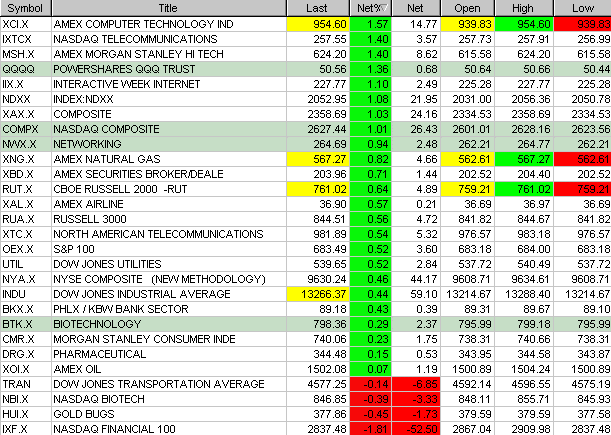
Task: Select the RUT.X symbol cell
Action: coord(26,189)
